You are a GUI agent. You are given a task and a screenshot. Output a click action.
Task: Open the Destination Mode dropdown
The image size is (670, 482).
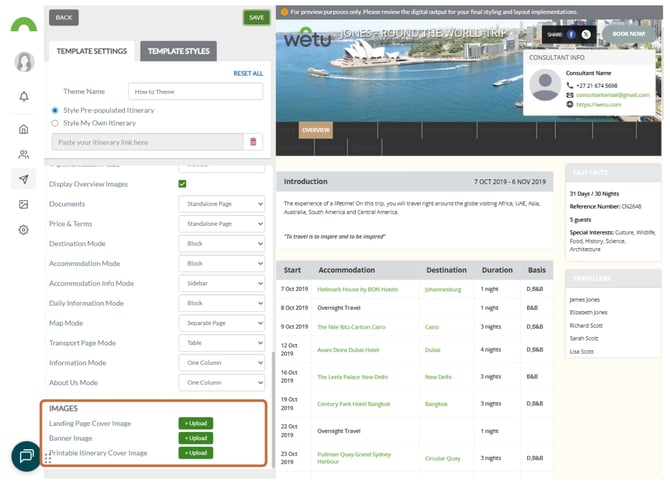(221, 244)
